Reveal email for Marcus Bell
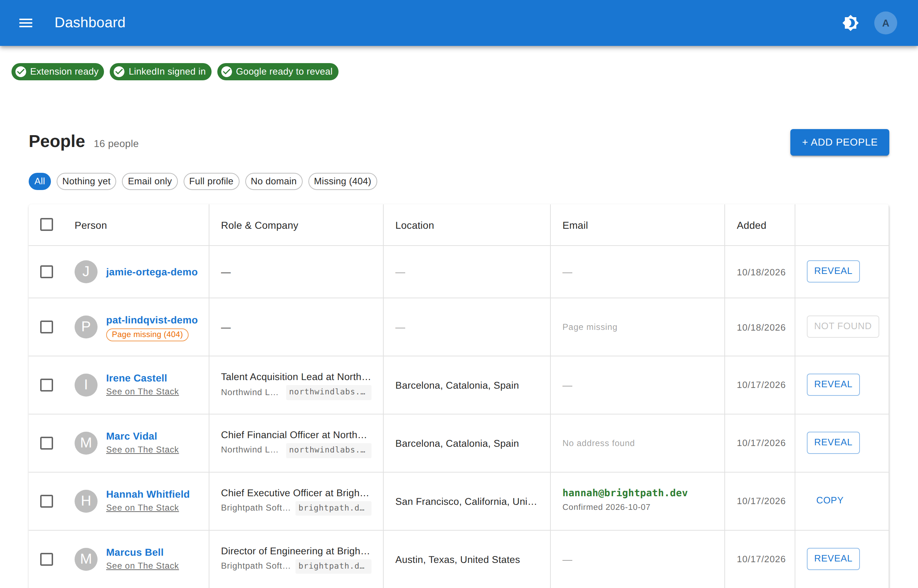 coord(833,559)
